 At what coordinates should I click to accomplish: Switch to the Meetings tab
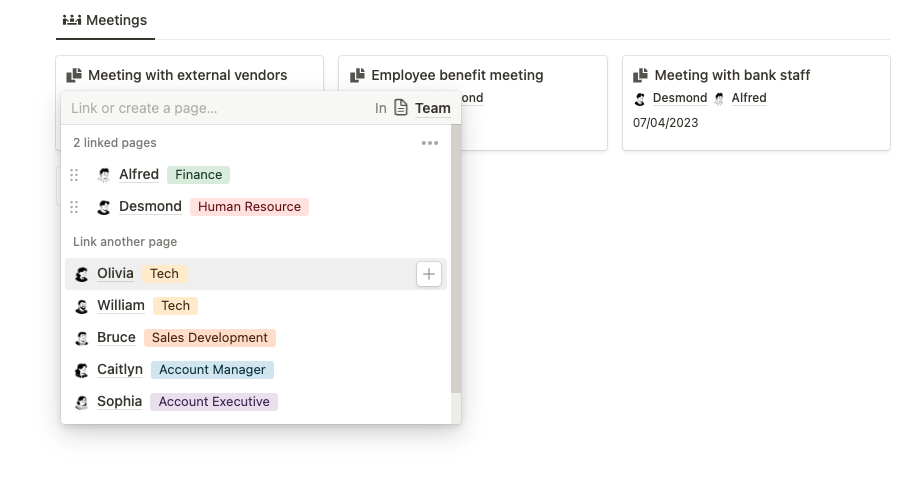[x=105, y=20]
